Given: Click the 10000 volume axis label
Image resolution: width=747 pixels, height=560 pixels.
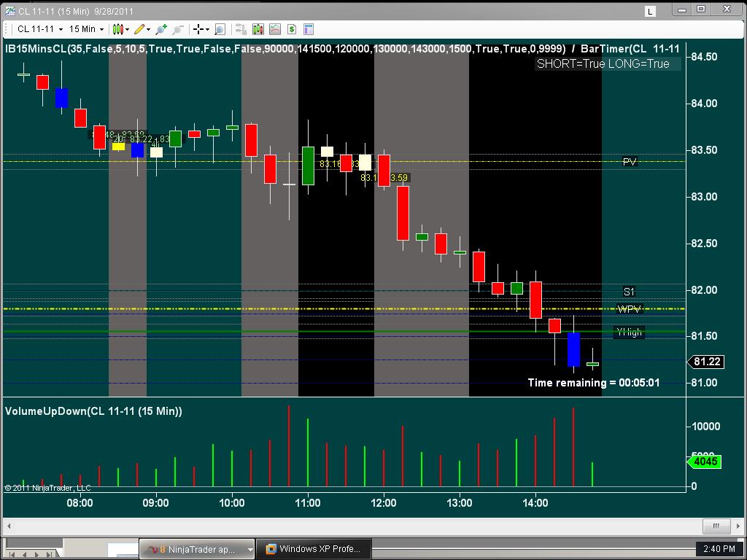Looking at the screenshot, I should (x=705, y=427).
